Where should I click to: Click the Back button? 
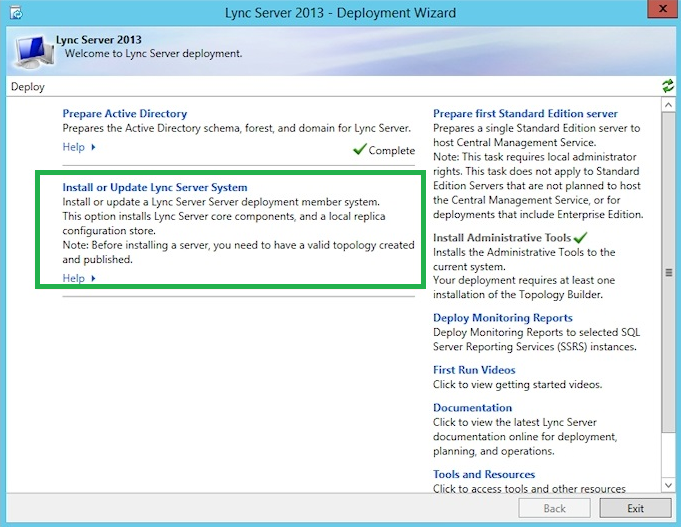tap(555, 508)
